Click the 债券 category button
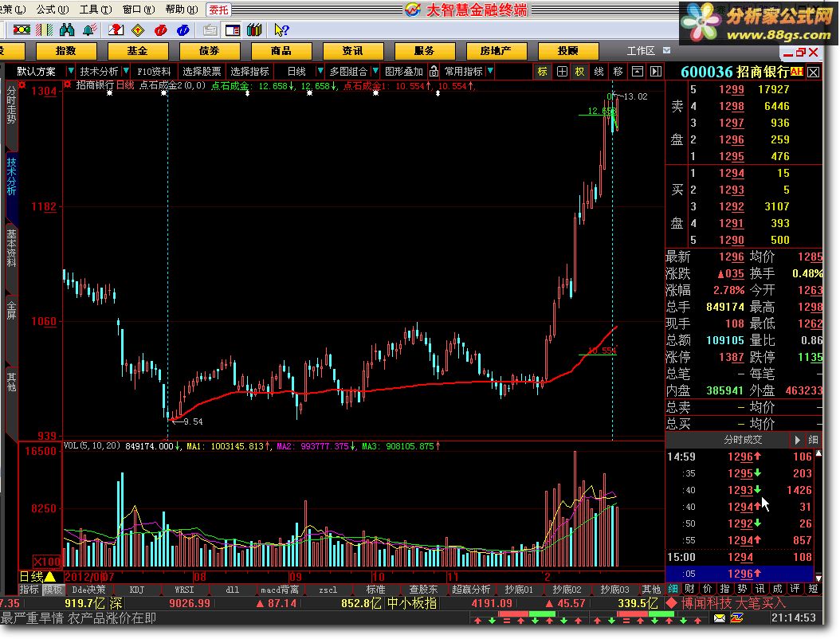Image resolution: width=840 pixels, height=639 pixels. [x=210, y=51]
